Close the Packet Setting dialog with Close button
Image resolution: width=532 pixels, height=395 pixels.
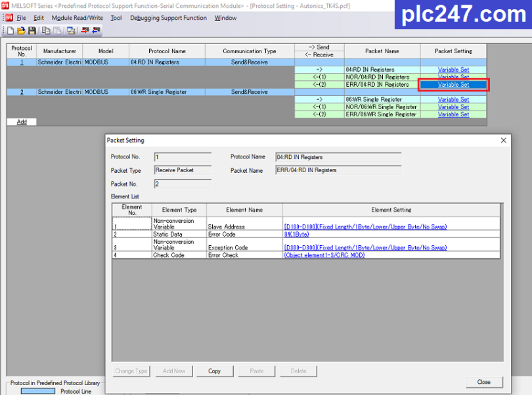[484, 382]
